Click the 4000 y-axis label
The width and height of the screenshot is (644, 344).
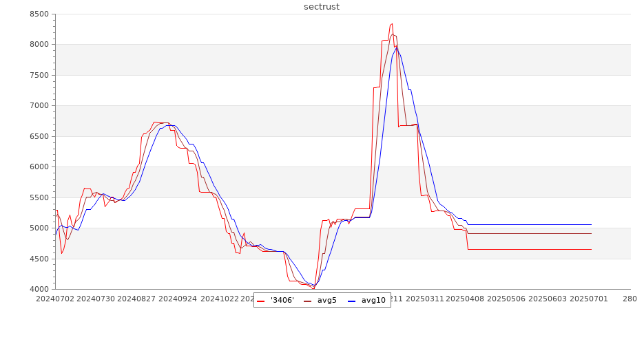(x=39, y=289)
